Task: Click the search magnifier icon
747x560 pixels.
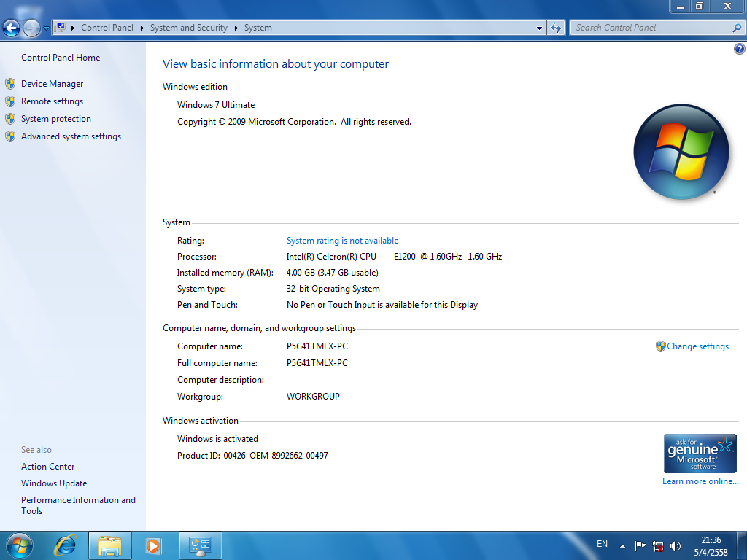Action: click(x=737, y=28)
